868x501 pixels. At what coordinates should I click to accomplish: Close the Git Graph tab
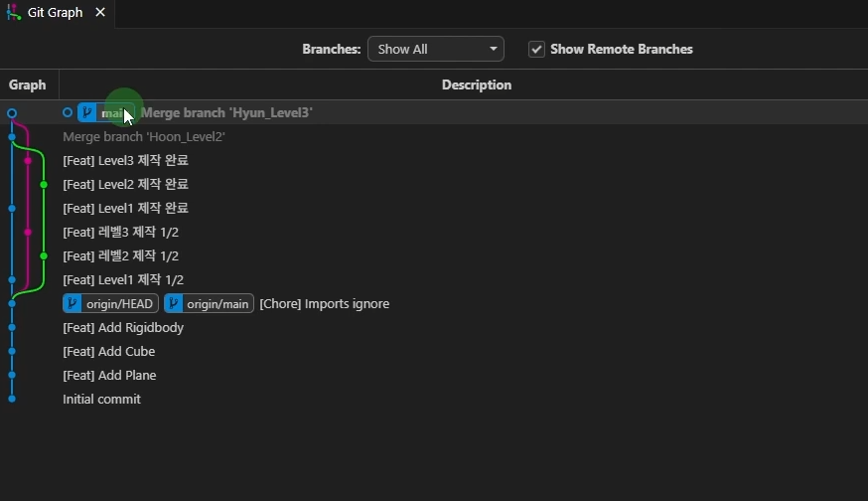(x=99, y=13)
